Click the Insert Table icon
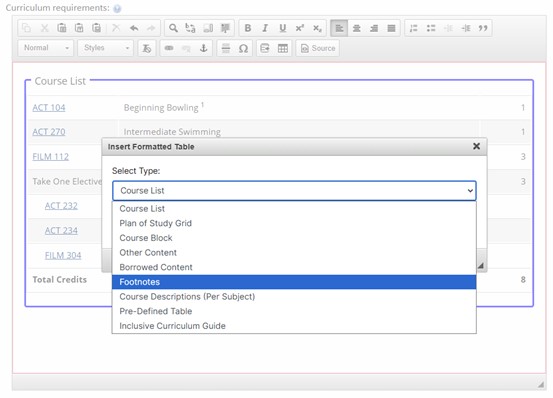 [x=282, y=48]
